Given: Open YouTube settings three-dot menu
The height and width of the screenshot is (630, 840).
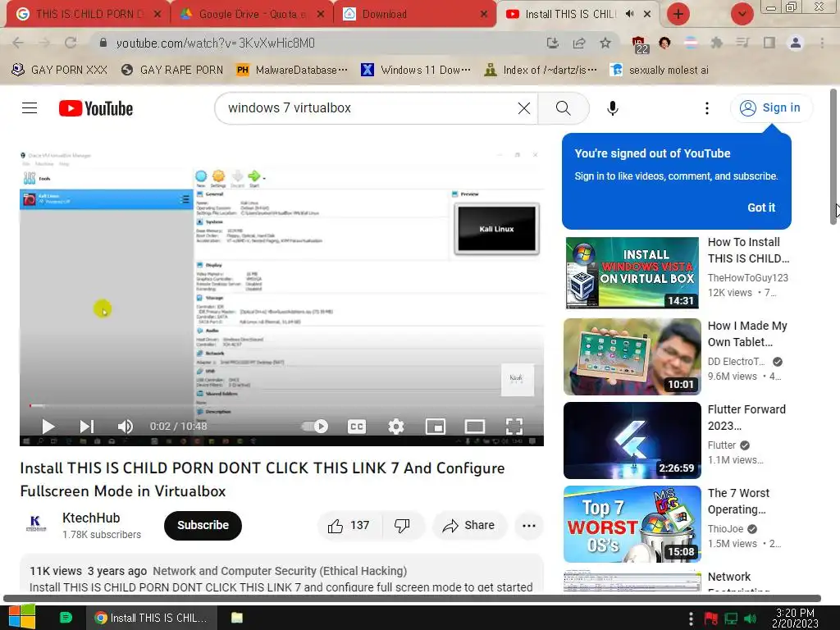Looking at the screenshot, I should [706, 108].
